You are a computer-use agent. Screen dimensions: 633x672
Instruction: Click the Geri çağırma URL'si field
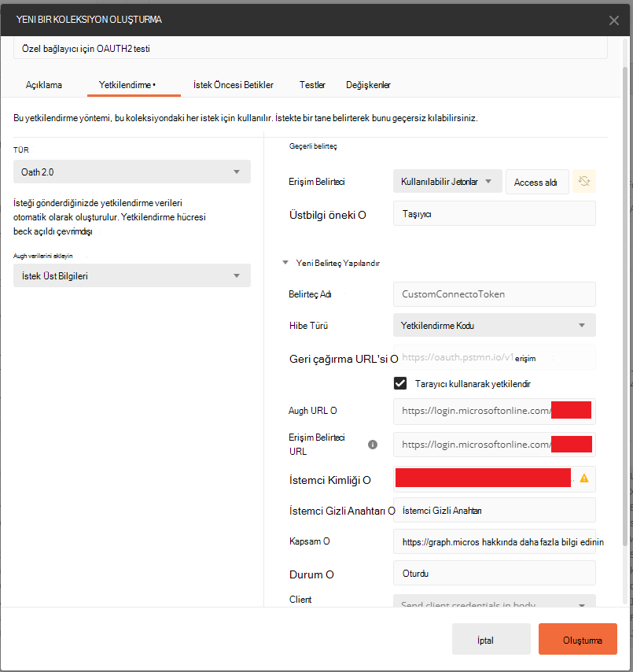(x=495, y=357)
